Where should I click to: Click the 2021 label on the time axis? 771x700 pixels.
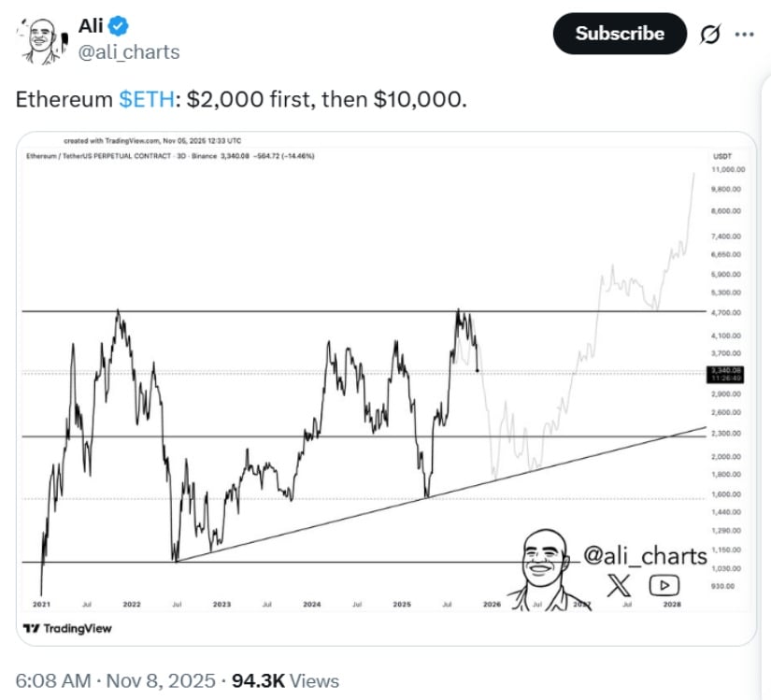pos(43,603)
